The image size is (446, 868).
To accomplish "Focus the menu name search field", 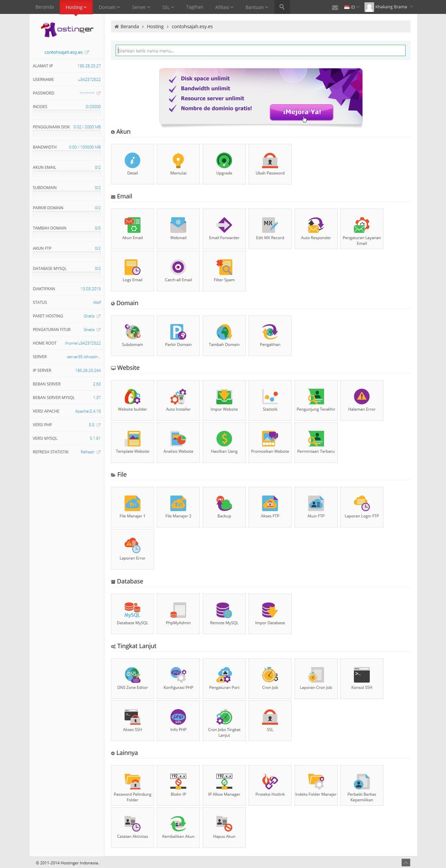I will coord(260,50).
